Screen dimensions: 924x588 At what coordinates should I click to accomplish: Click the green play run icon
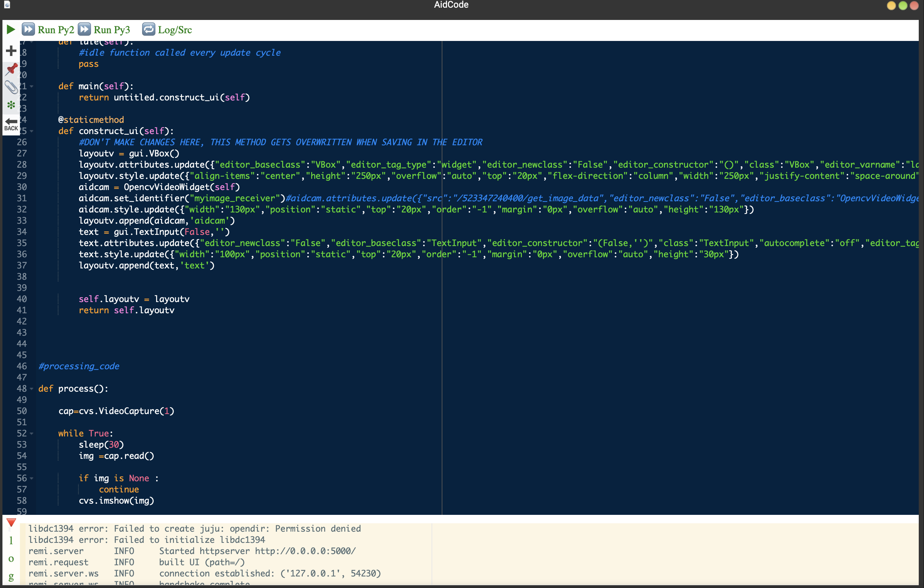tap(11, 29)
